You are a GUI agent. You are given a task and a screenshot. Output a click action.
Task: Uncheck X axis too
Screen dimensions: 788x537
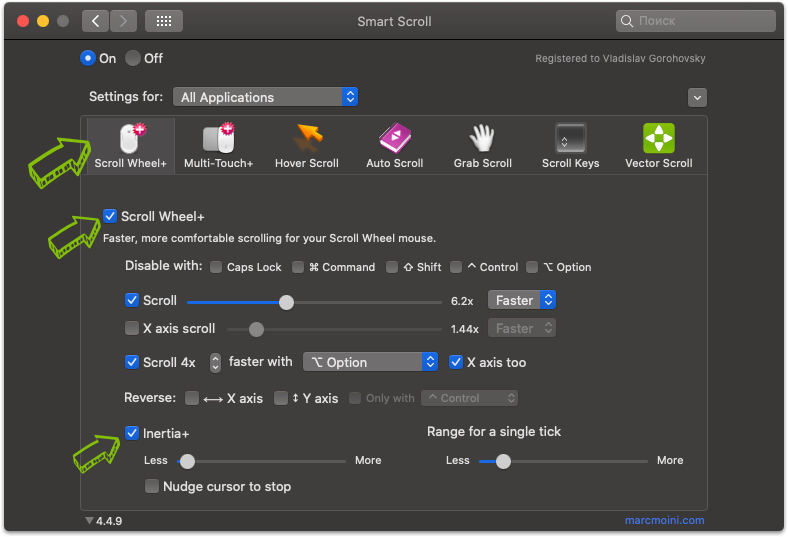(456, 362)
